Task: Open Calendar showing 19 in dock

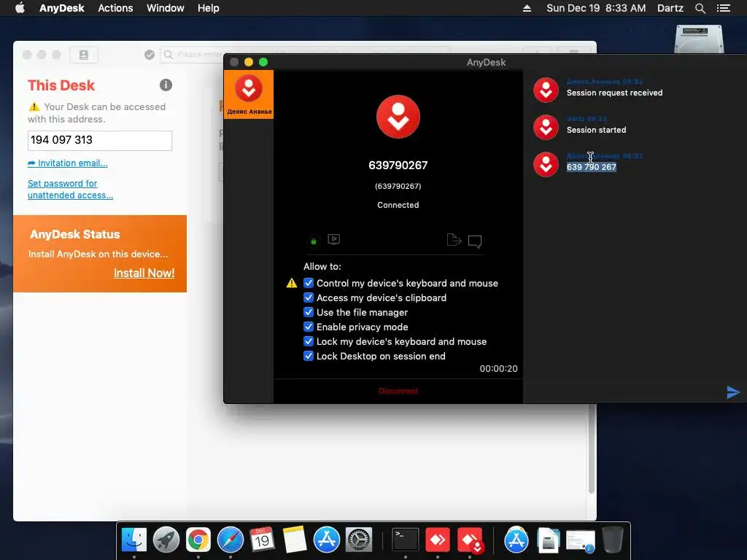Action: [x=262, y=540]
